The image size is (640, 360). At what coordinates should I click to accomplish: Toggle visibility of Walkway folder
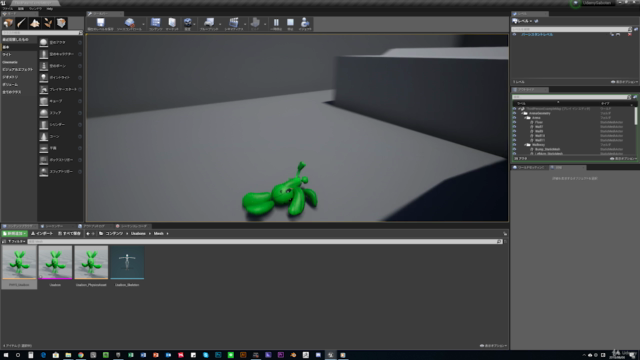point(515,144)
